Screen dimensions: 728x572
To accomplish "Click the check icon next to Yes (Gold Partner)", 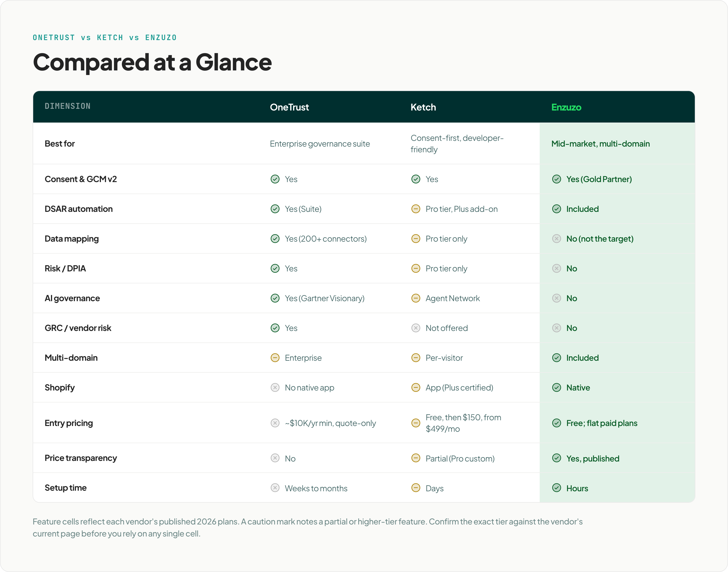I will click(557, 179).
